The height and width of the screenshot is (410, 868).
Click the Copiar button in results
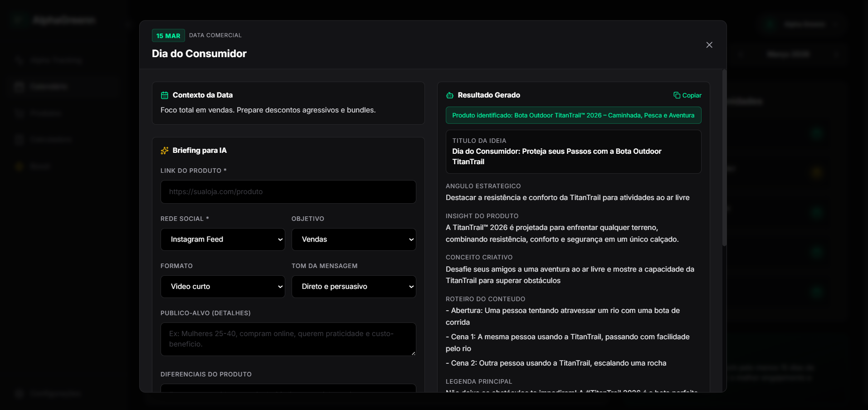(x=687, y=95)
